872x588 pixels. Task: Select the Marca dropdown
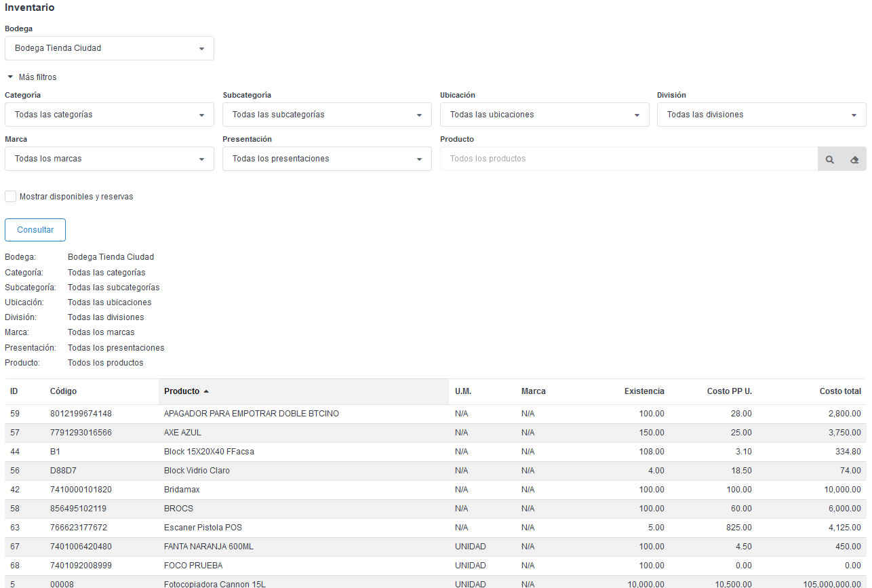(x=109, y=159)
